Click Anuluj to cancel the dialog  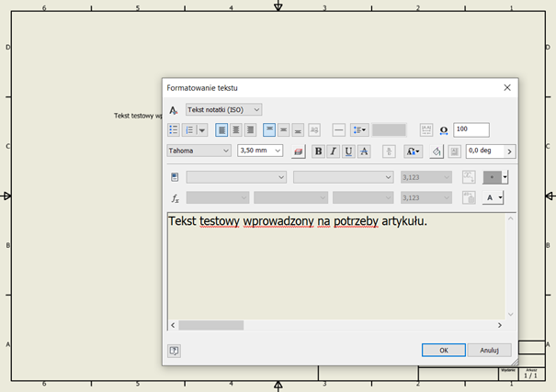[489, 350]
